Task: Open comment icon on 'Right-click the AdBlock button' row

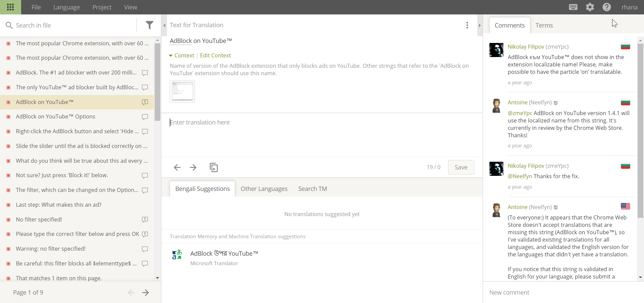Action: (145, 132)
